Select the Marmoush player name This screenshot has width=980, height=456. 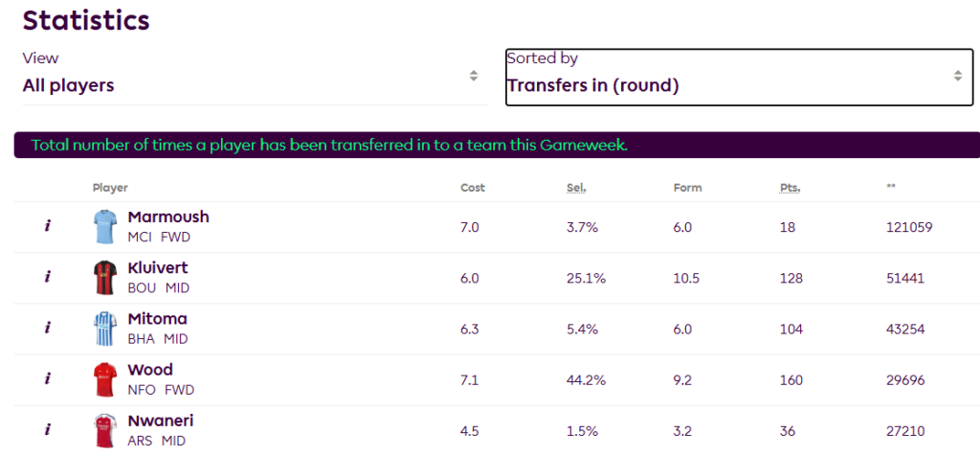click(x=168, y=217)
